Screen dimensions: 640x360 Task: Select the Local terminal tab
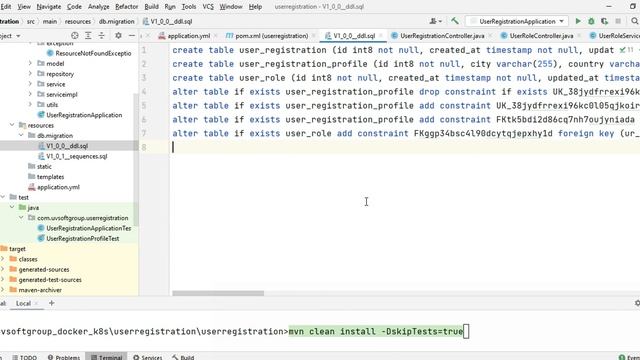(x=23, y=303)
